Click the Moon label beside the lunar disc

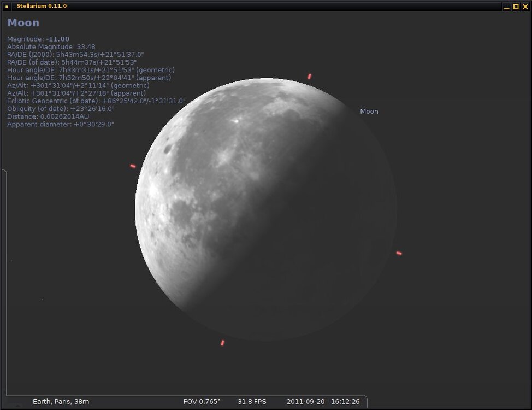tap(369, 112)
